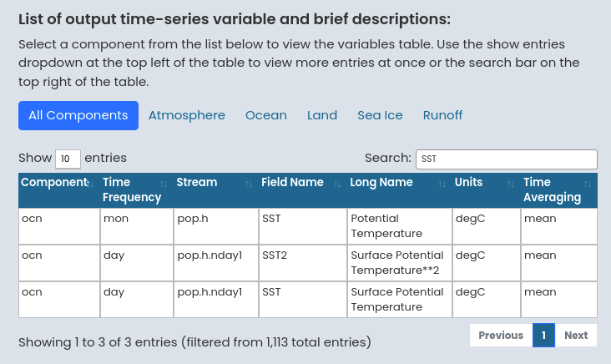This screenshot has width=611, height=364.
Task: Sort by Time Averaging column arrows
Action: click(588, 184)
